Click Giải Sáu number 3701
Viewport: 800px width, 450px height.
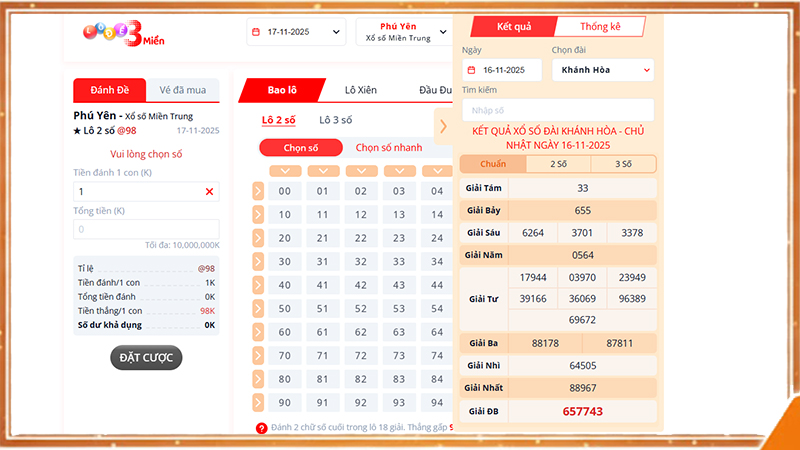(x=582, y=233)
